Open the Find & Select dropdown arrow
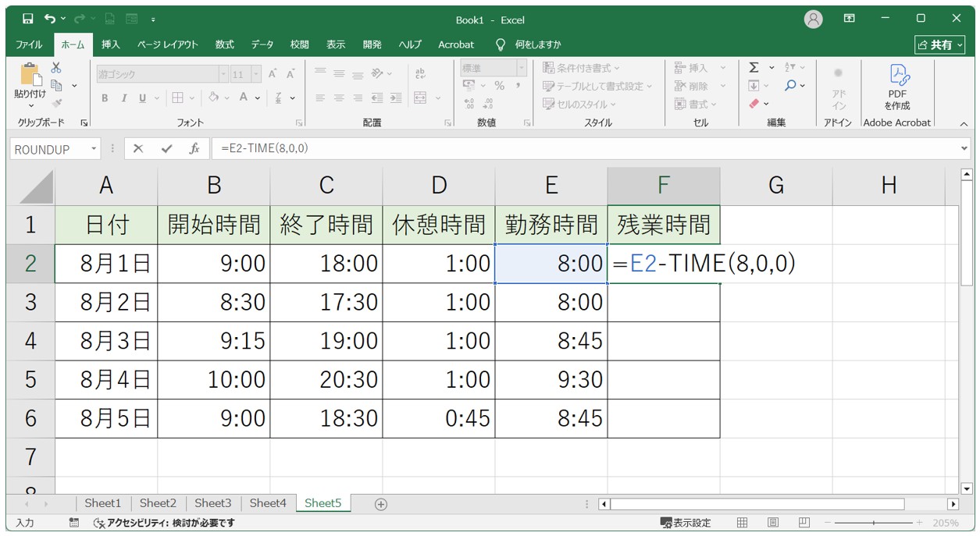 pyautogui.click(x=803, y=85)
